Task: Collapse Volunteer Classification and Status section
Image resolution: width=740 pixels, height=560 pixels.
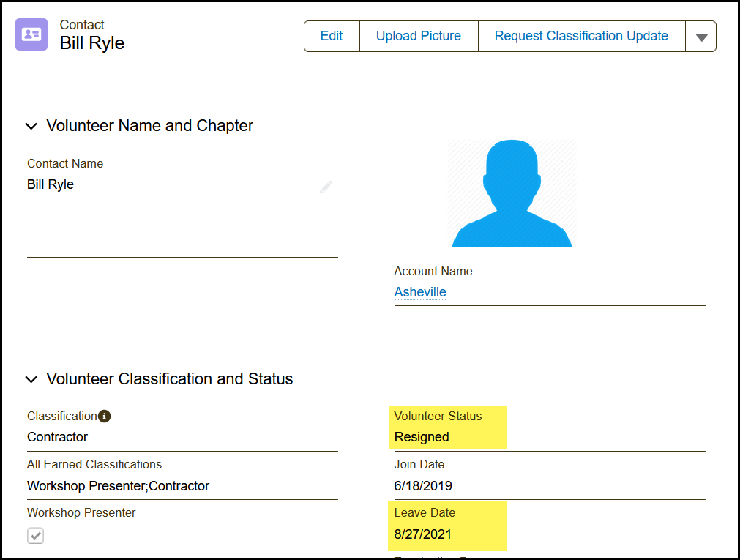Action: [31, 379]
